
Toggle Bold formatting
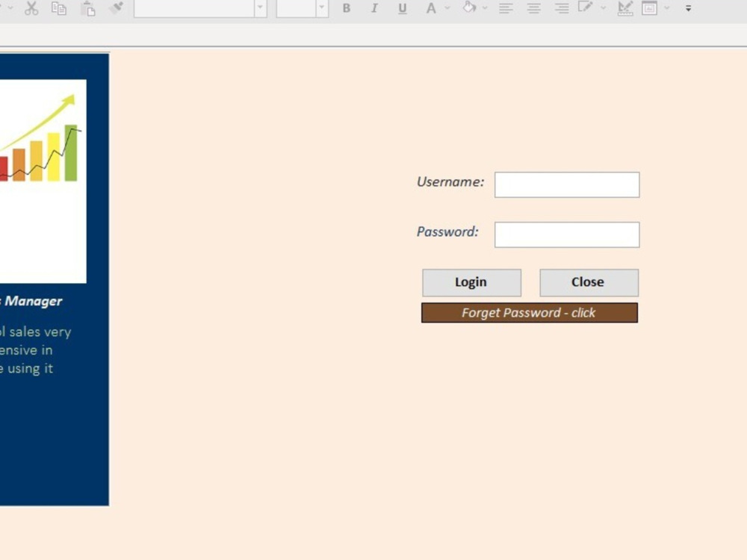[347, 8]
